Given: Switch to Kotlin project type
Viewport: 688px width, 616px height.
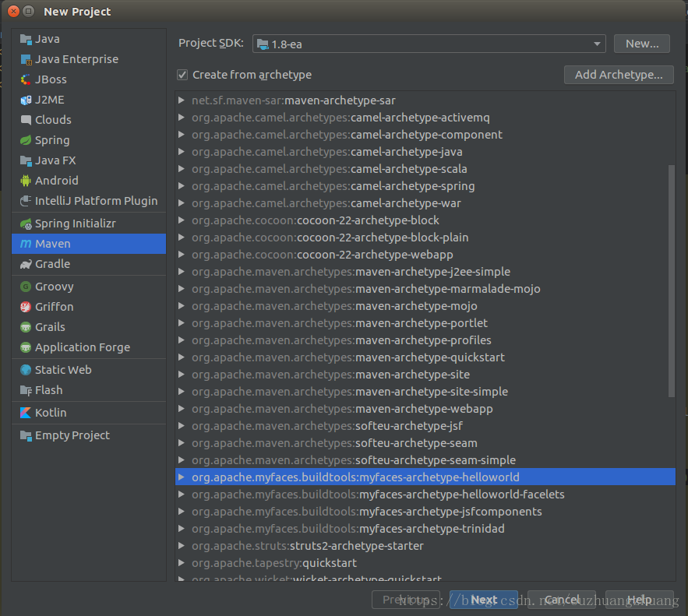Looking at the screenshot, I should tap(89, 413).
